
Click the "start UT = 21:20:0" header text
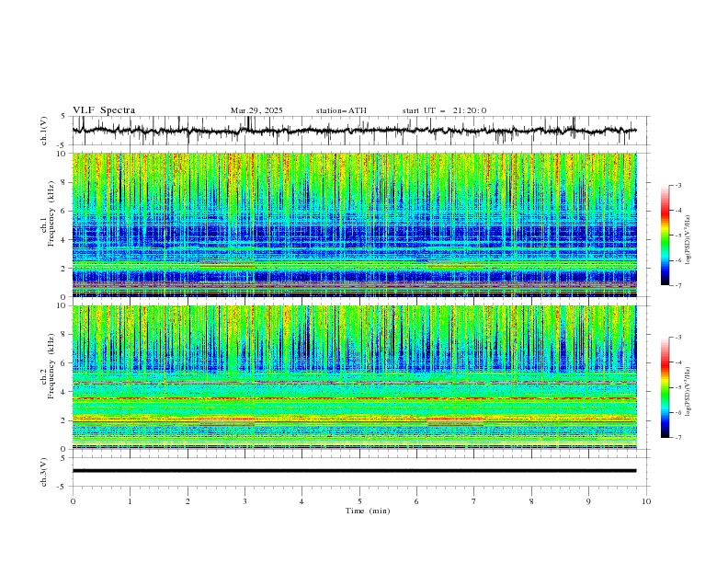pyautogui.click(x=444, y=110)
